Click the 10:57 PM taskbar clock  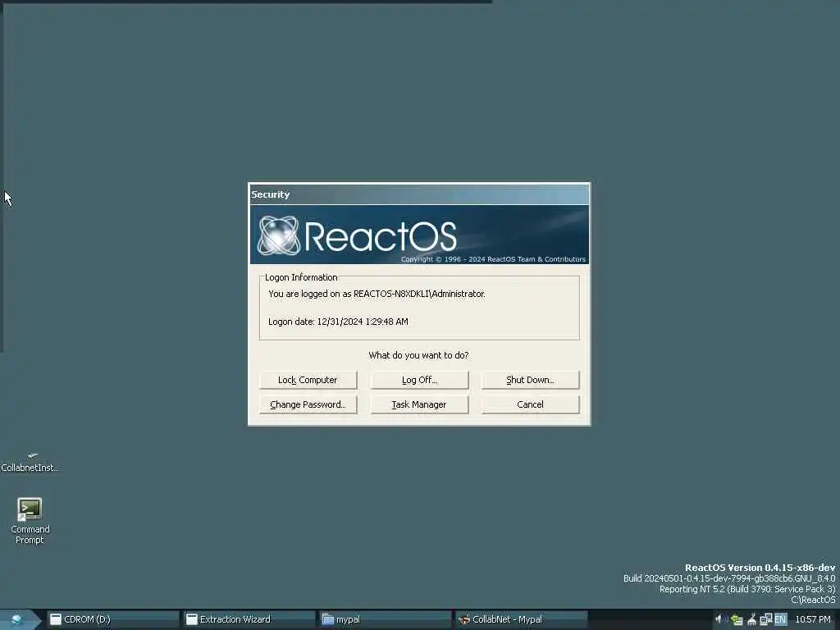tap(813, 619)
